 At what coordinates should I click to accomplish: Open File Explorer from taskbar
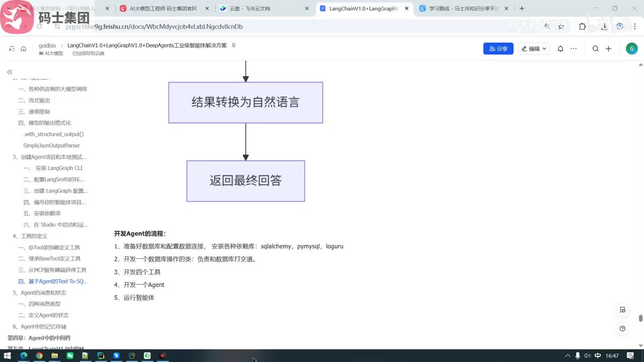[x=54, y=355]
